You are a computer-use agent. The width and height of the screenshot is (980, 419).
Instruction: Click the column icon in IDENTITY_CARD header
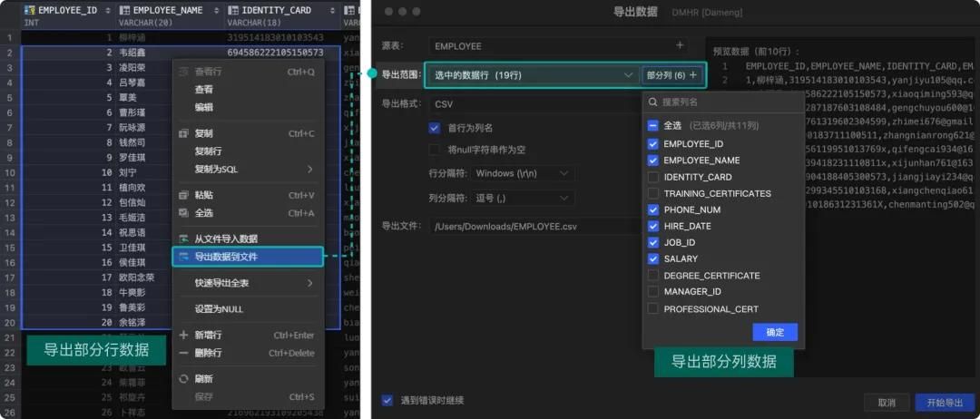pyautogui.click(x=232, y=11)
